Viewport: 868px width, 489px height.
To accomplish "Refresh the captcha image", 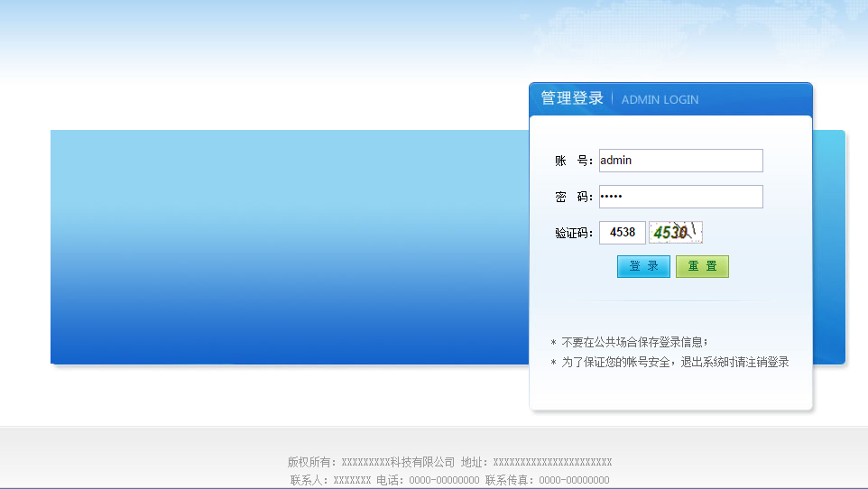I will point(676,233).
